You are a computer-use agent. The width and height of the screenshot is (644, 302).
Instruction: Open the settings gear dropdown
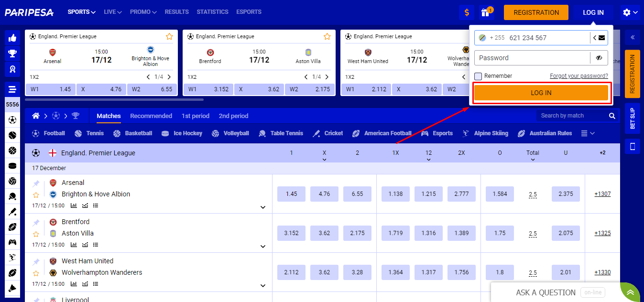630,12
